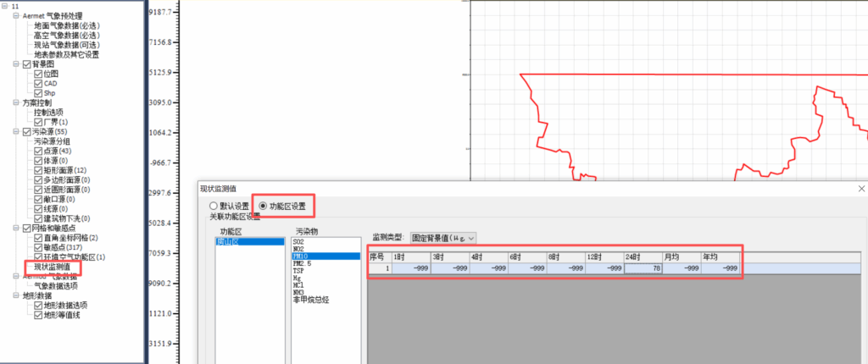
Task: Select SO2 in the 污染物 list
Action: tap(298, 241)
